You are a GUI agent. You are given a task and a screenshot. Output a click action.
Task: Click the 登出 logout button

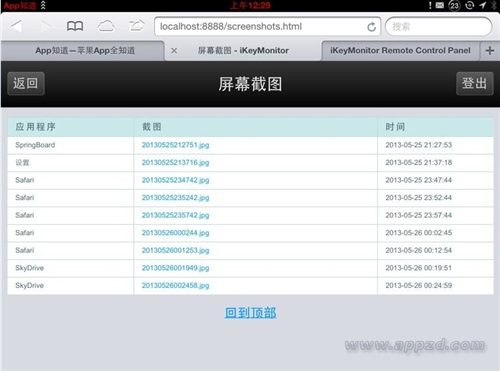(475, 83)
